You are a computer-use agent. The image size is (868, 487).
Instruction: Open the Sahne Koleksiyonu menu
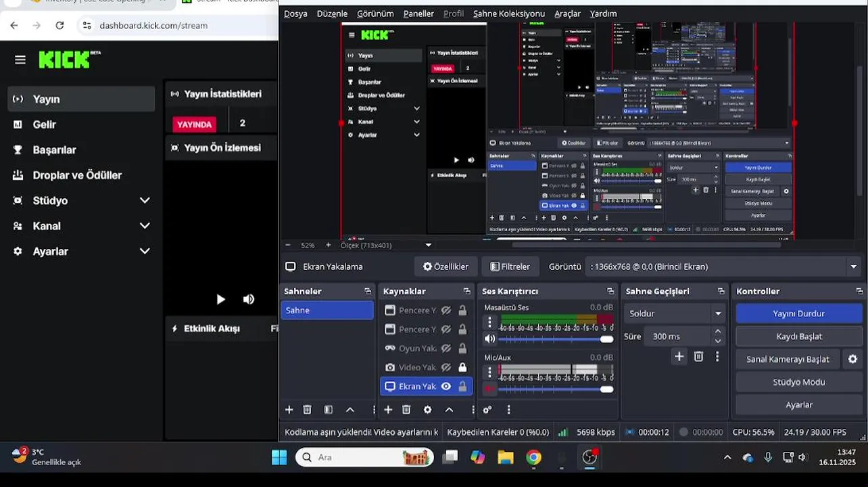click(509, 14)
